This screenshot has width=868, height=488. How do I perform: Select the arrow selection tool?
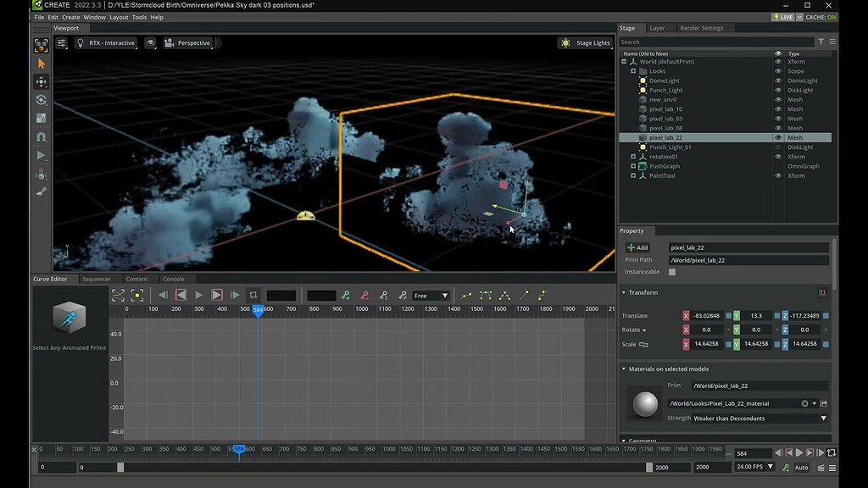41,64
